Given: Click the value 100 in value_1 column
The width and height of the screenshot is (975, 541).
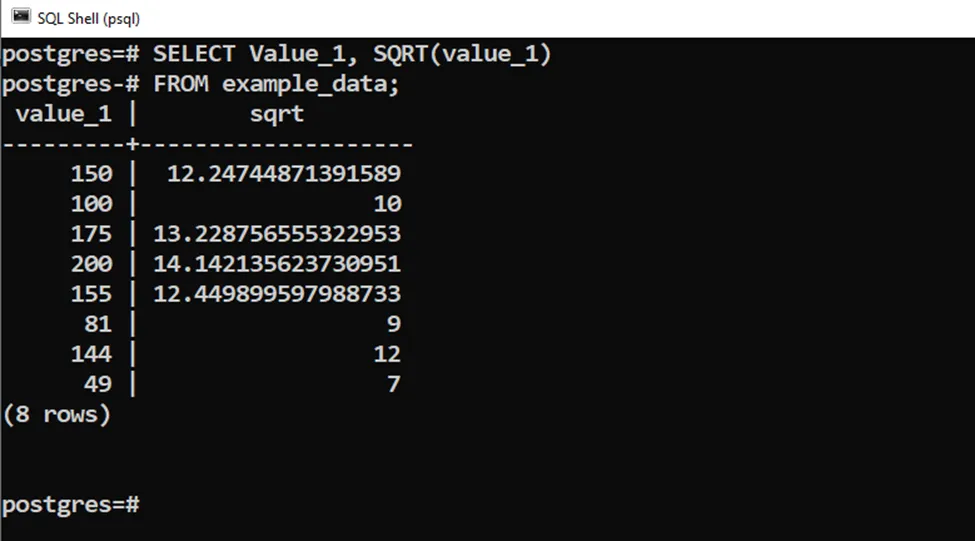Looking at the screenshot, I should pyautogui.click(x=91, y=204).
